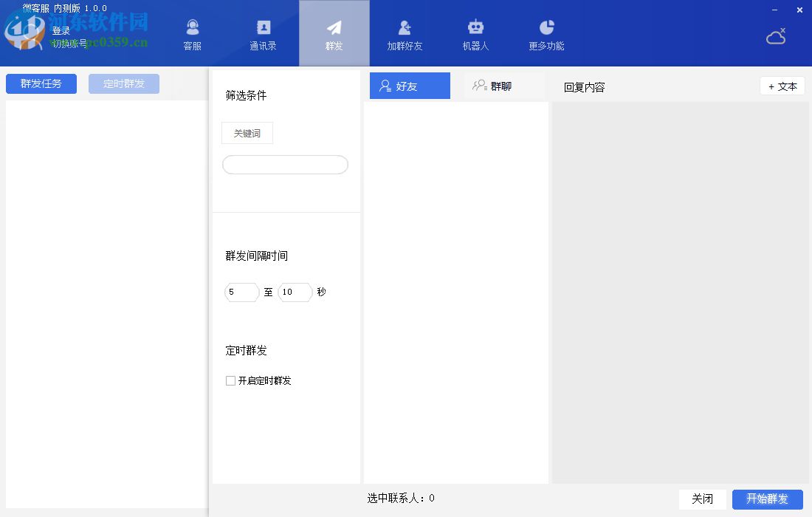The width and height of the screenshot is (812, 517).
Task: Open the 更多功能 more functions section
Action: [546, 34]
